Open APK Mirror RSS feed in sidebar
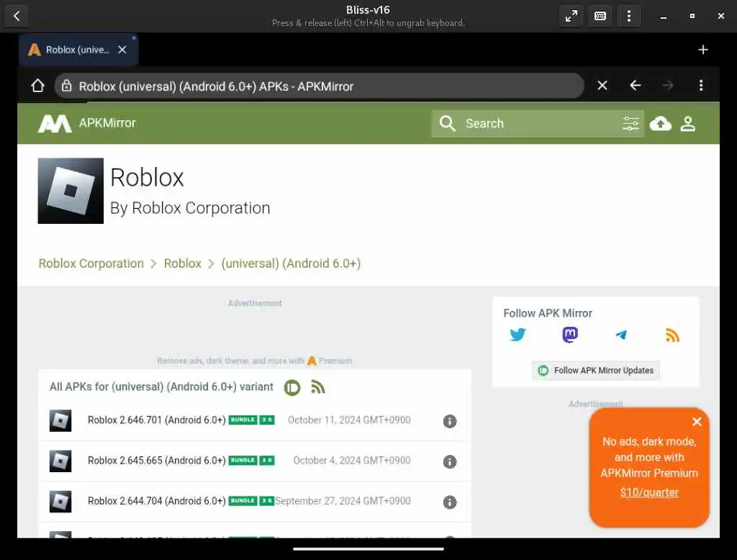Image resolution: width=737 pixels, height=560 pixels. click(x=673, y=335)
